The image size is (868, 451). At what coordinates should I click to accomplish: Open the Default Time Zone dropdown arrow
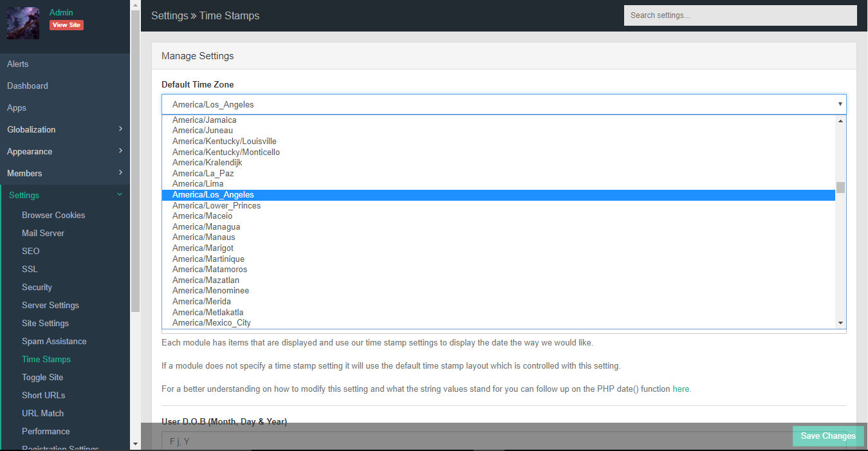tap(840, 104)
